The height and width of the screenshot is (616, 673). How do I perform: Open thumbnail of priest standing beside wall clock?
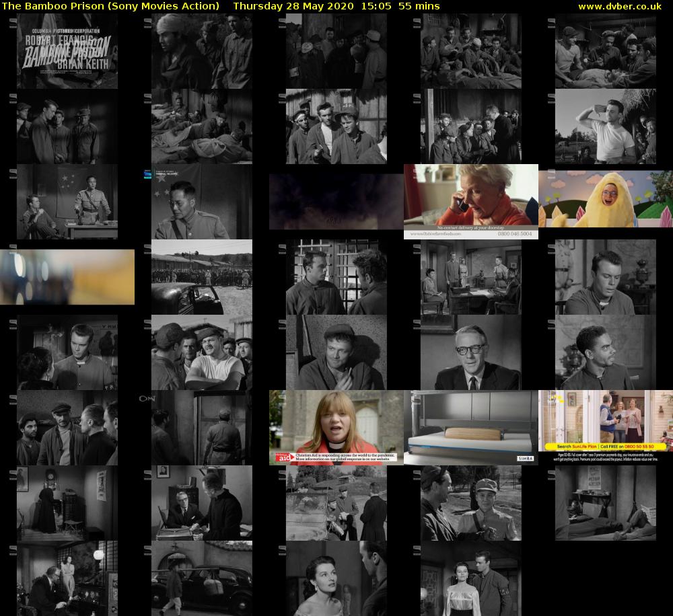67,503
